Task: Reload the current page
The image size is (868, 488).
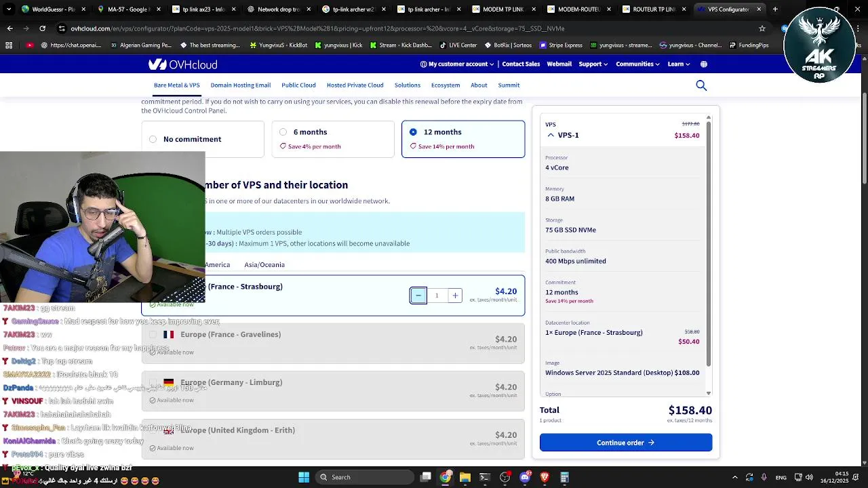Action: 42,28
